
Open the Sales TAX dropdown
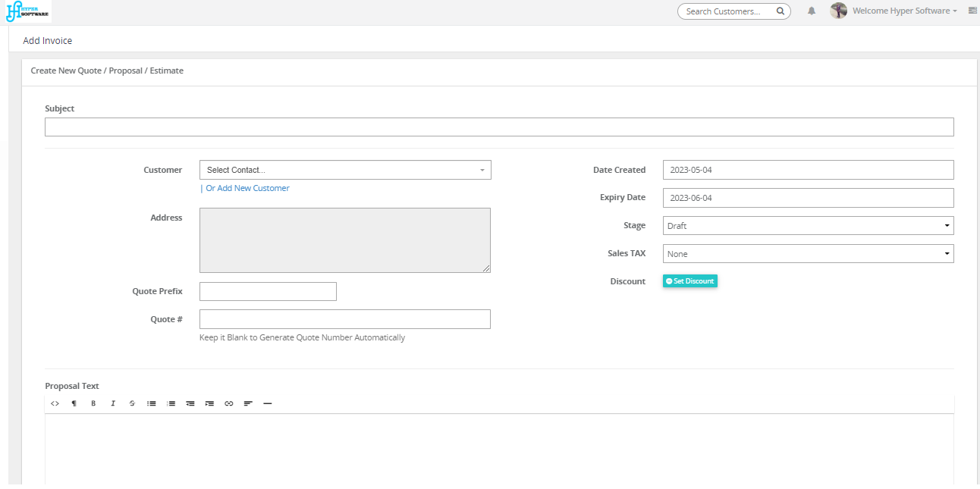click(x=808, y=254)
